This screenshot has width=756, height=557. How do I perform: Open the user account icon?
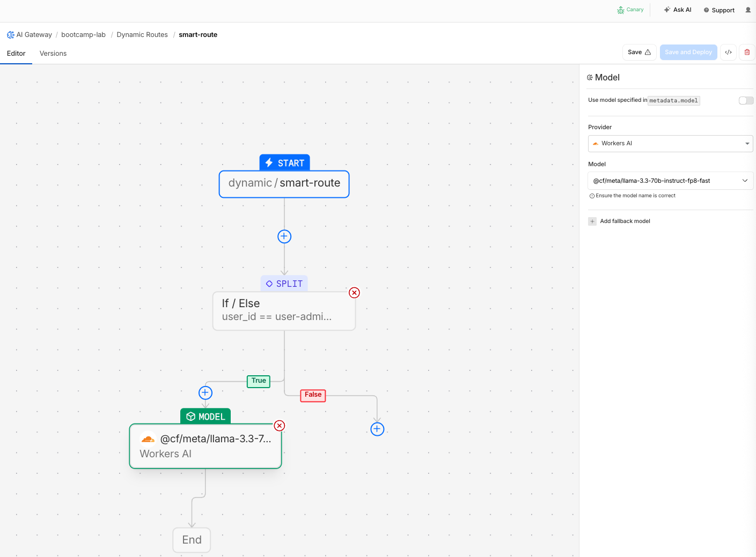pyautogui.click(x=748, y=10)
